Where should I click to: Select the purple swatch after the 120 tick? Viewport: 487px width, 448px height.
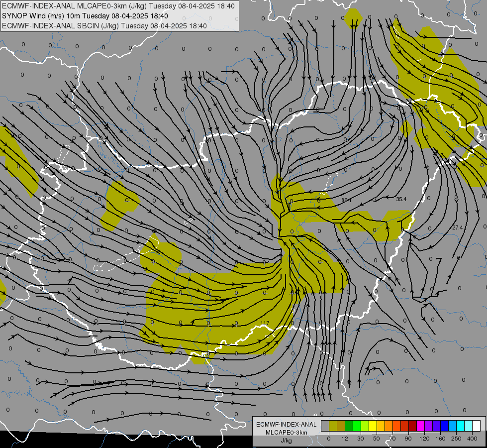tap(429, 426)
